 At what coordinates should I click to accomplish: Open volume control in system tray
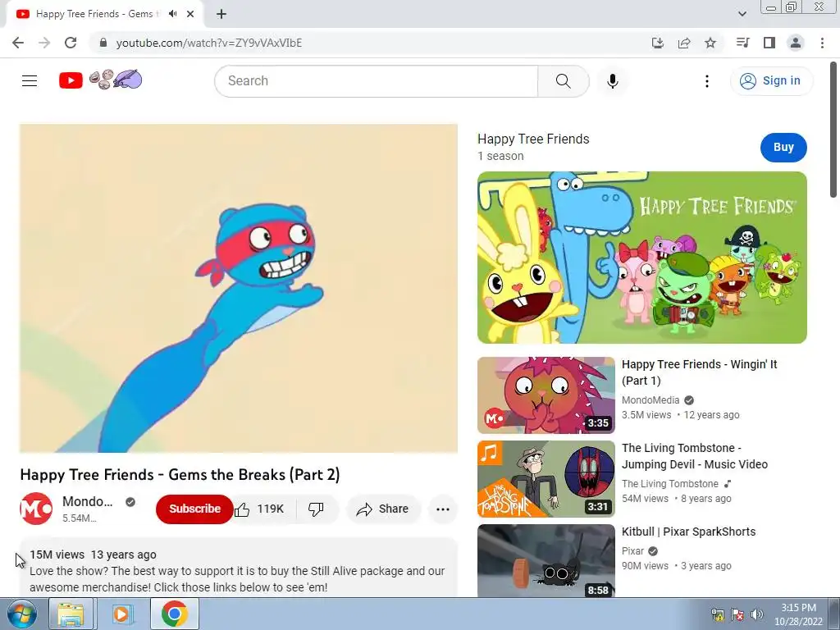point(757,614)
